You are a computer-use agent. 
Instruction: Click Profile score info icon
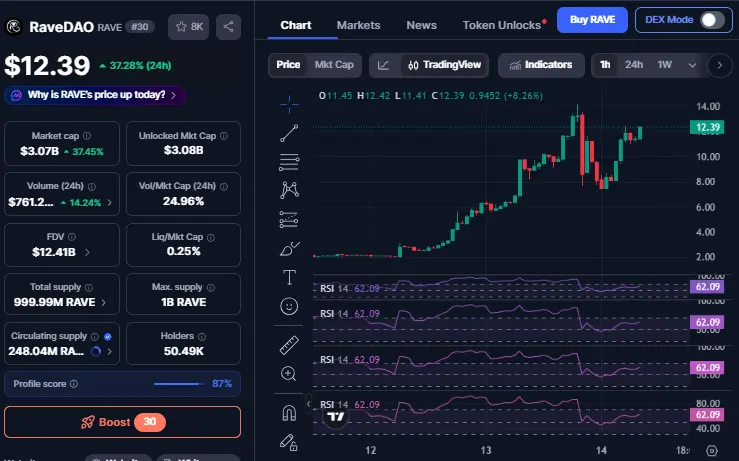(74, 384)
